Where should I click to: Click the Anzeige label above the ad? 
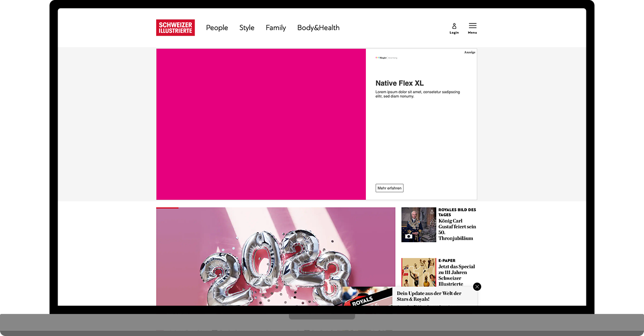(x=469, y=52)
